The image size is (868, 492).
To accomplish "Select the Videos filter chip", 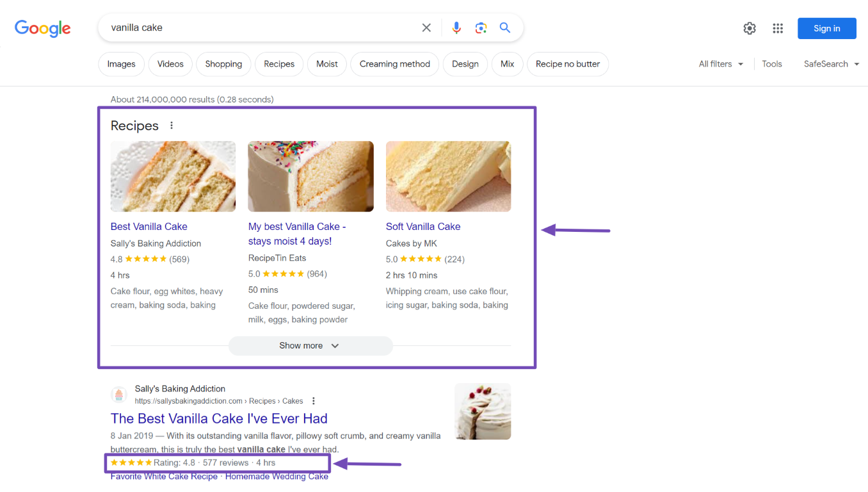I will (x=170, y=64).
